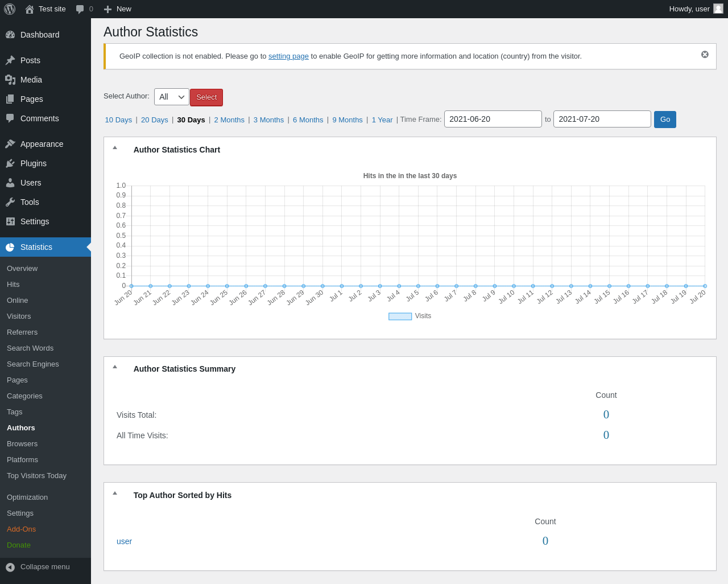Image resolution: width=728 pixels, height=584 pixels.
Task: Open Tools via the wrench icon
Action: [10, 202]
